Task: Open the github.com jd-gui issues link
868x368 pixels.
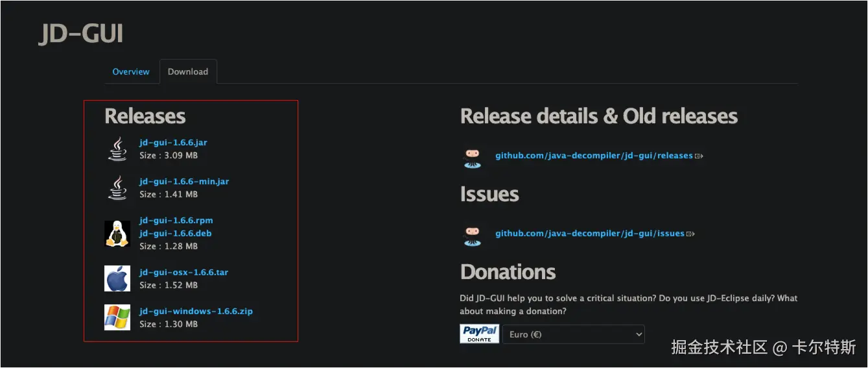Action: (590, 234)
